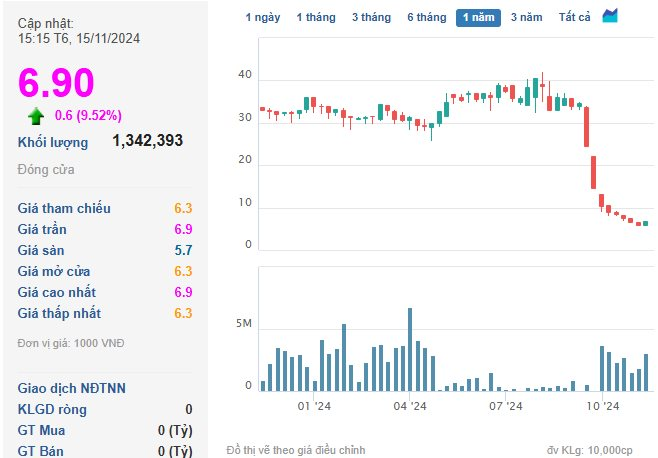Click the Giá sàn label
The image size is (658, 458).
click(x=42, y=250)
